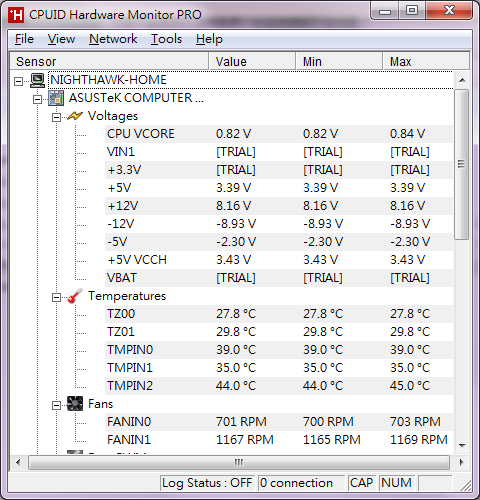
Task: Click the Value column header
Action: click(252, 62)
